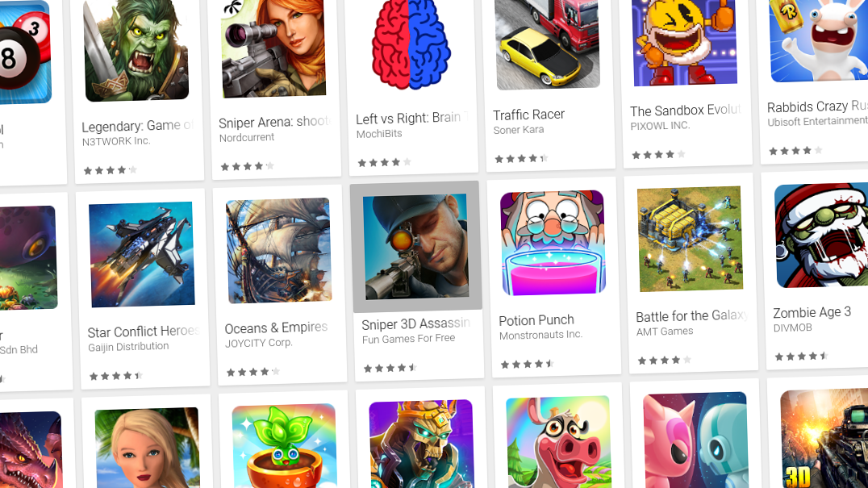Open the Zombie Age 3 Santa icon
Viewport: 868px width, 488px height.
[821, 236]
